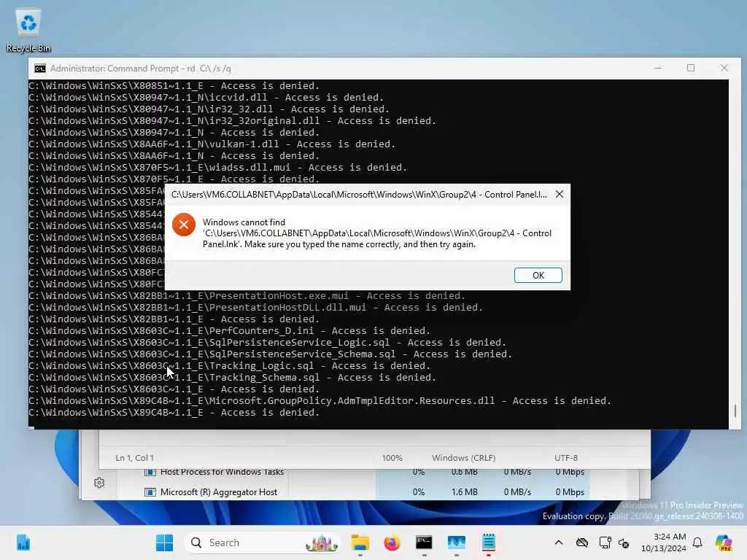747x560 pixels.
Task: Maximize the Administrator Command Prompt window
Action: tap(691, 68)
